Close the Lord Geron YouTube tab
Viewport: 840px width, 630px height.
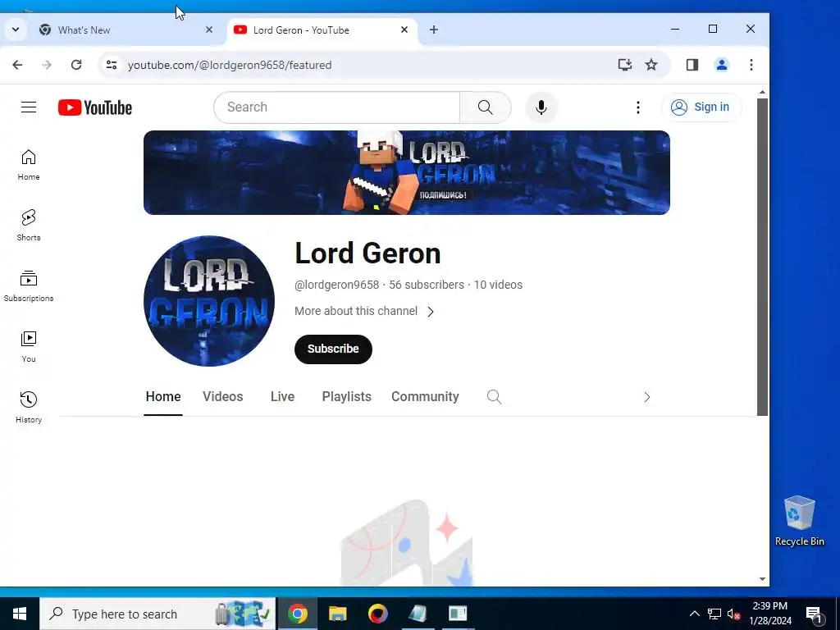404,30
